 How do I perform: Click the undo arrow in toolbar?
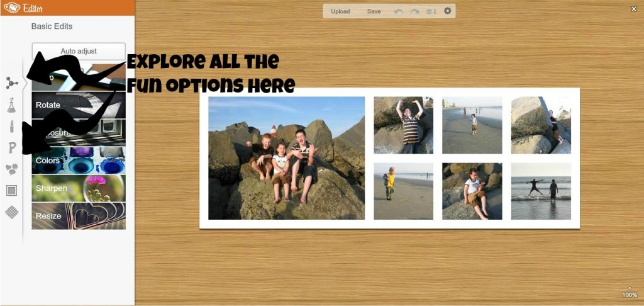point(398,11)
